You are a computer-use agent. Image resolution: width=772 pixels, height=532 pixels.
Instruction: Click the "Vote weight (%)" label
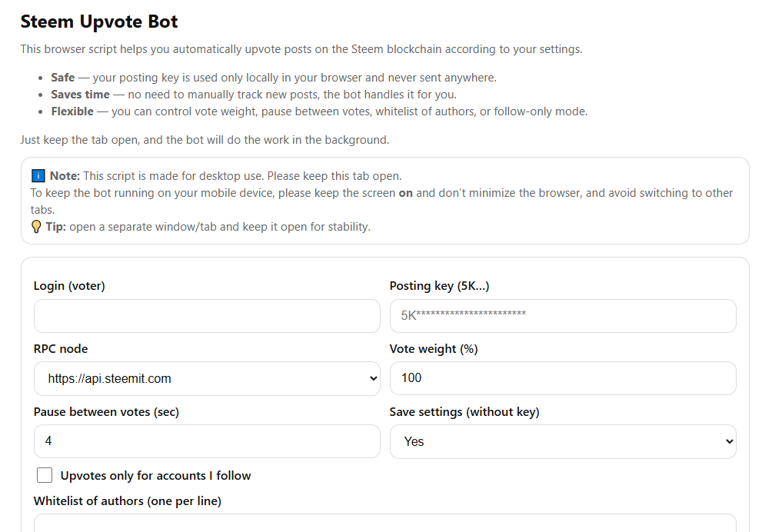pos(434,349)
